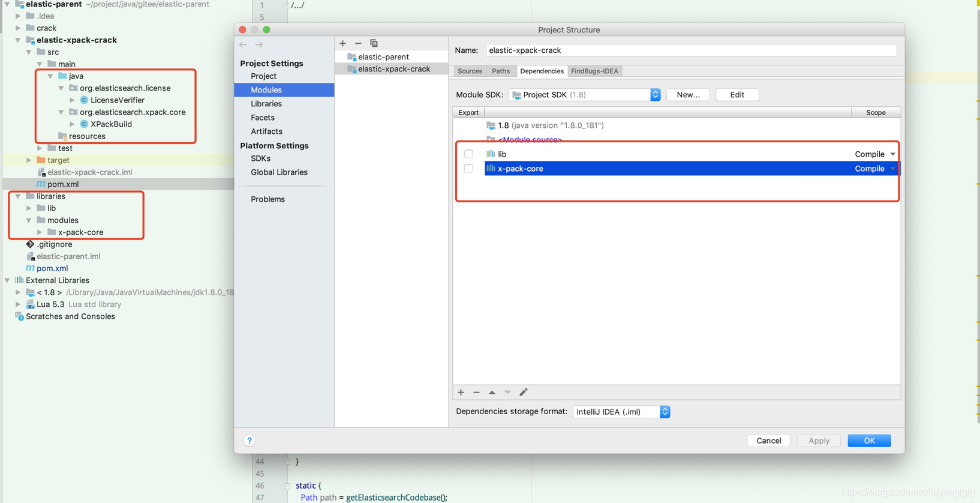Screen dimensions: 980x503
Task: Switch to the Paths tab
Action: pyautogui.click(x=501, y=71)
